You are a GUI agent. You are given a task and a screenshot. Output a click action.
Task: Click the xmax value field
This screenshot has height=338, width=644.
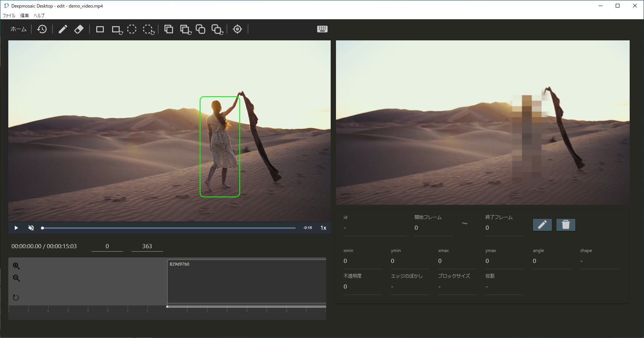(458, 261)
